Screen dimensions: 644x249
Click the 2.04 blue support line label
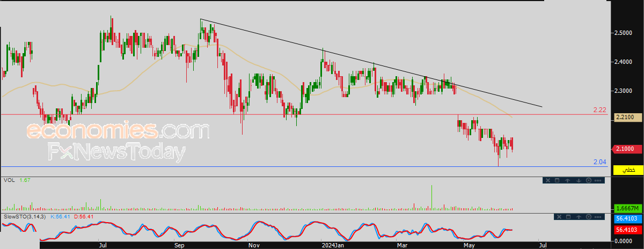point(599,162)
